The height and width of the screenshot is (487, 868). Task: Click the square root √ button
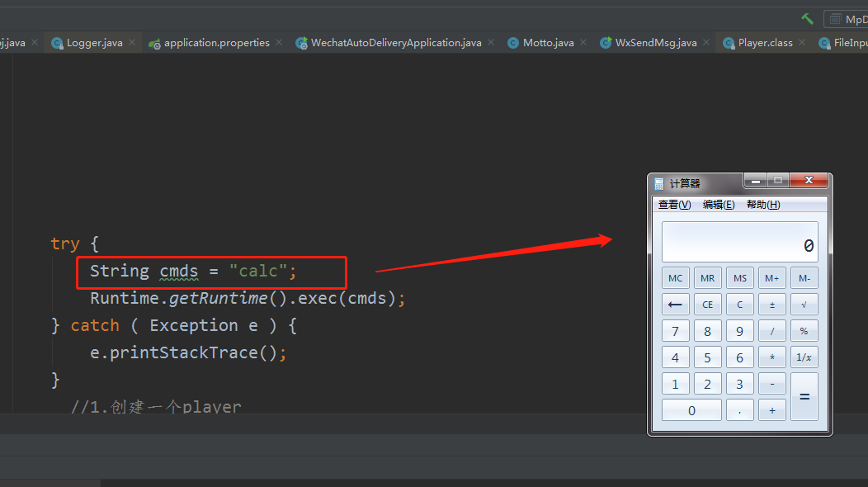coord(804,304)
